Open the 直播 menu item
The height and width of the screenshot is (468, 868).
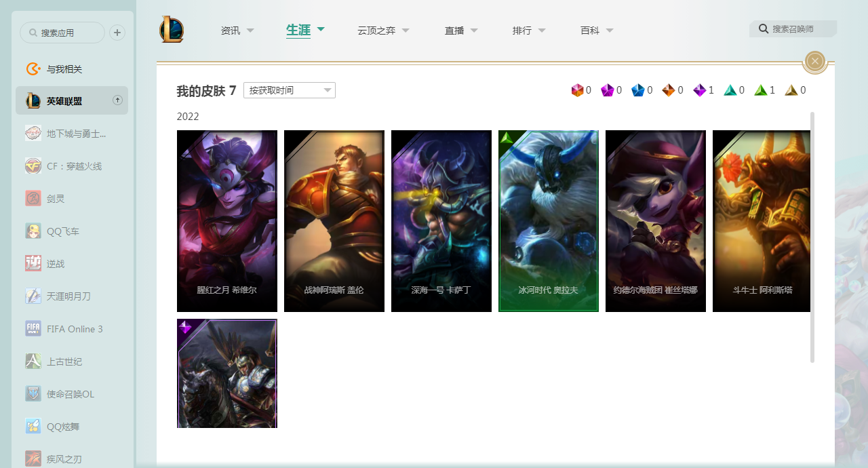click(454, 31)
